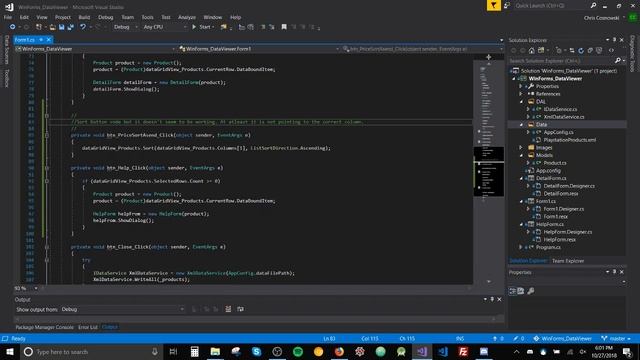
Task: Click the Start debugging button
Action: click(x=203, y=27)
